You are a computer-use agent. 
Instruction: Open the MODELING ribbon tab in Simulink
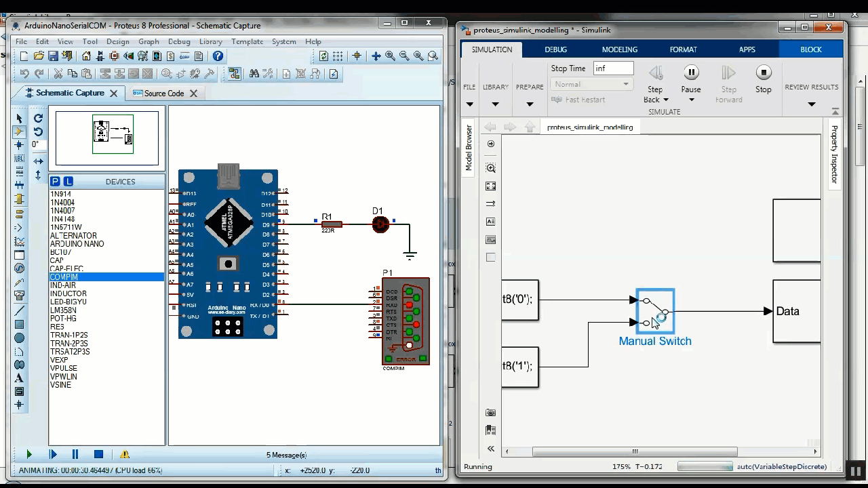click(619, 49)
